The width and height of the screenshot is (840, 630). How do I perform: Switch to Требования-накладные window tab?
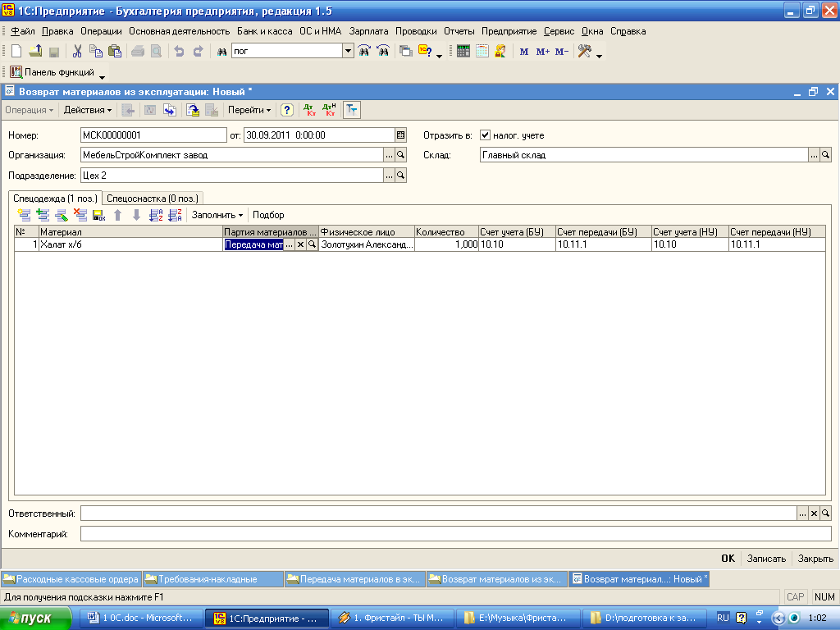click(x=213, y=579)
